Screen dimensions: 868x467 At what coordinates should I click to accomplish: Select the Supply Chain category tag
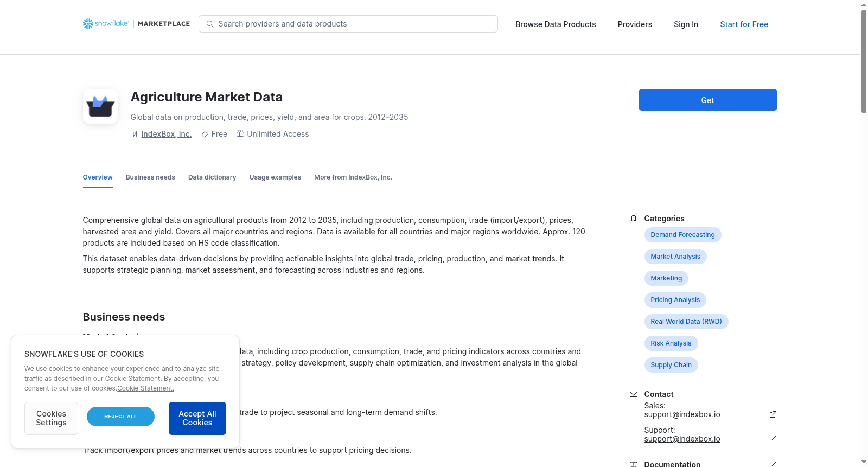[x=671, y=365]
